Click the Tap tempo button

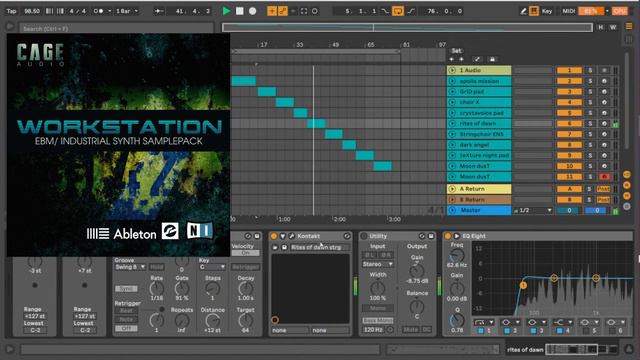click(x=11, y=11)
